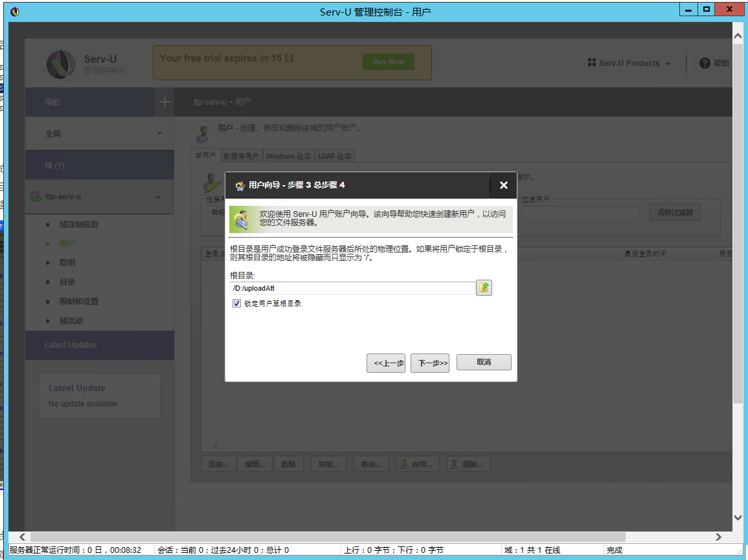The width and height of the screenshot is (748, 560).
Task: Maximize the Serv-U console window
Action: [707, 9]
